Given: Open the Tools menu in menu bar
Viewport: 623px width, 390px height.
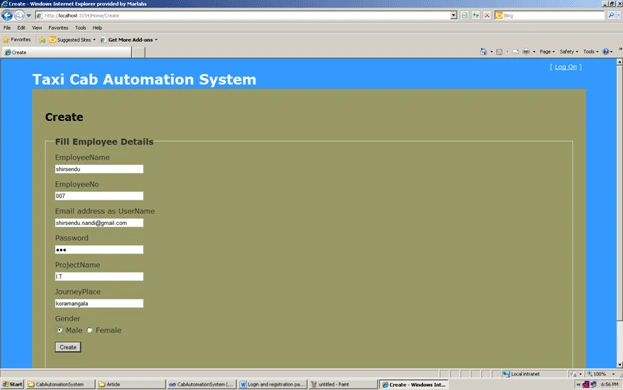Looking at the screenshot, I should [80, 28].
